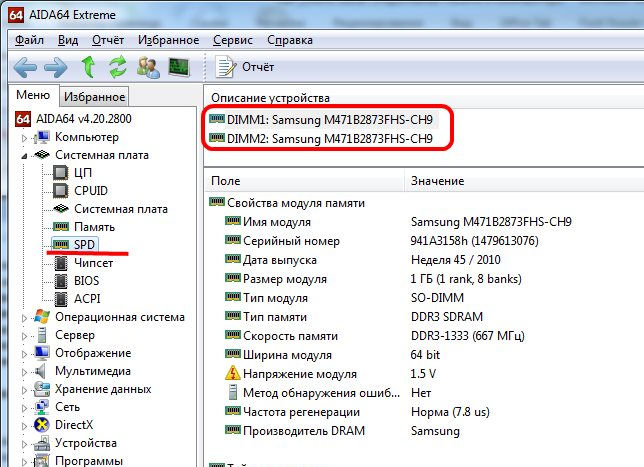
Task: Click the Хранение данных drive icon
Action: [42, 389]
